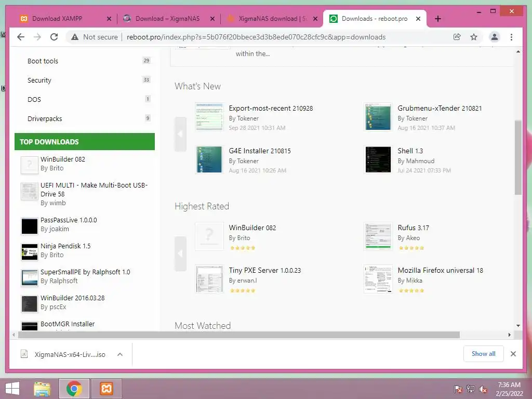Click the forward navigation arrow
The image size is (532, 399).
click(37, 37)
